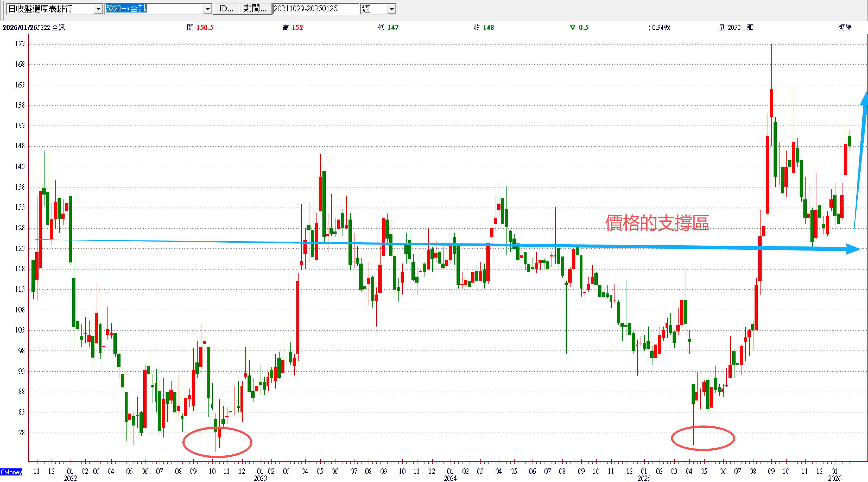The height and width of the screenshot is (482, 868).
Task: Click the 週線 label at top right
Action: click(845, 28)
